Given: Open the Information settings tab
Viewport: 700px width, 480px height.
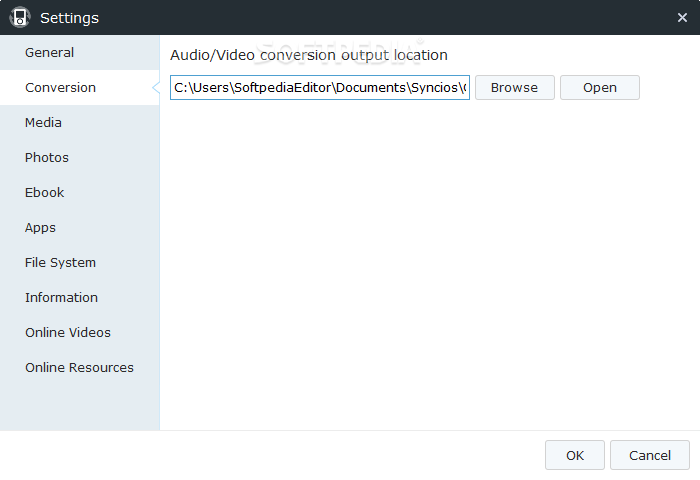Looking at the screenshot, I should click(x=62, y=298).
